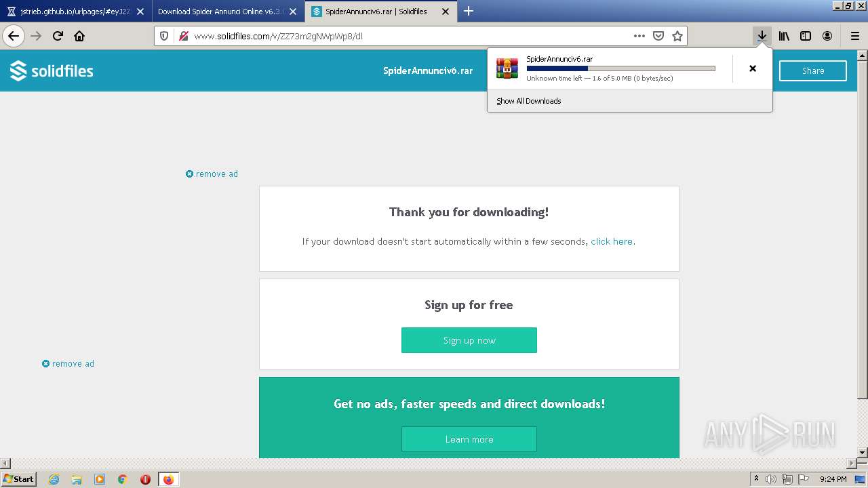Open page actions three-dot menu
Image resolution: width=868 pixels, height=488 pixels.
(639, 36)
